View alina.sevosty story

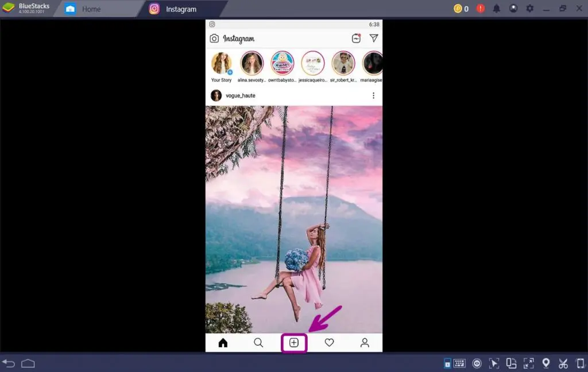(x=252, y=64)
